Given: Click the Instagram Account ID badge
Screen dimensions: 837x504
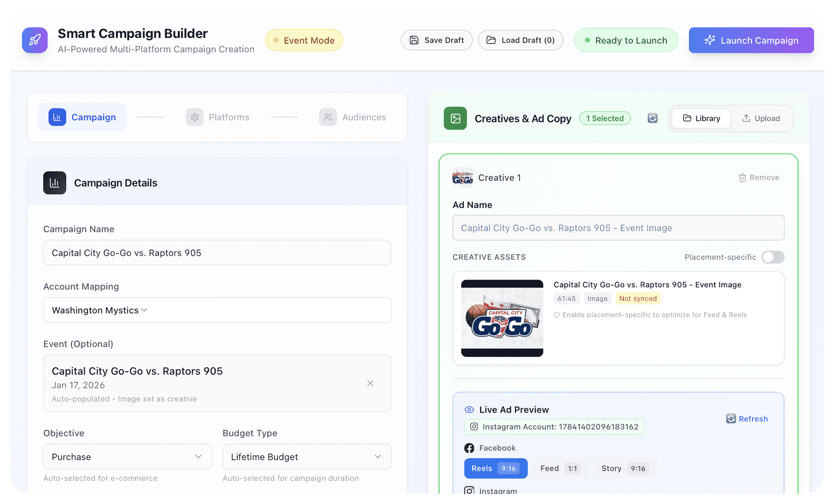Looking at the screenshot, I should tap(555, 427).
